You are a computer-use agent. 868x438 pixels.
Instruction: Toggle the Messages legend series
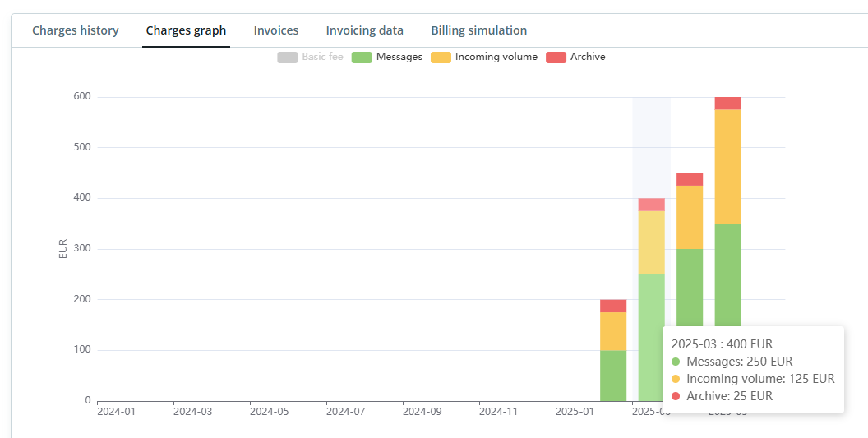(x=387, y=57)
